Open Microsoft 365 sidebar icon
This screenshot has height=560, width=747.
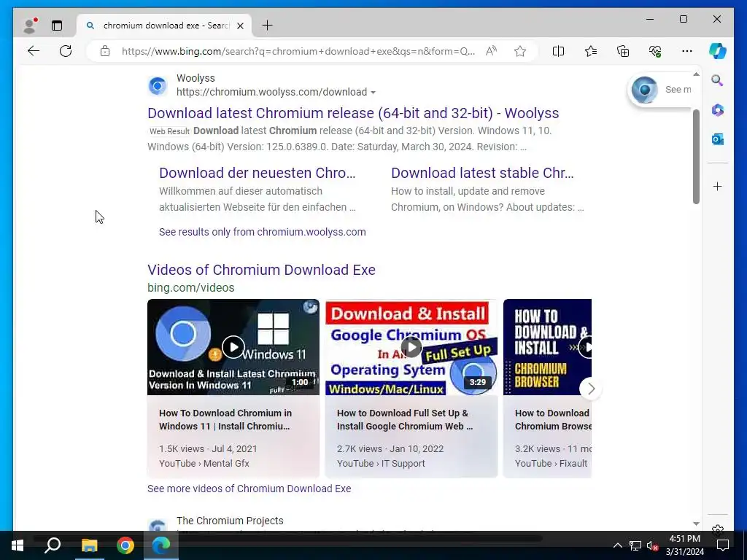point(718,110)
